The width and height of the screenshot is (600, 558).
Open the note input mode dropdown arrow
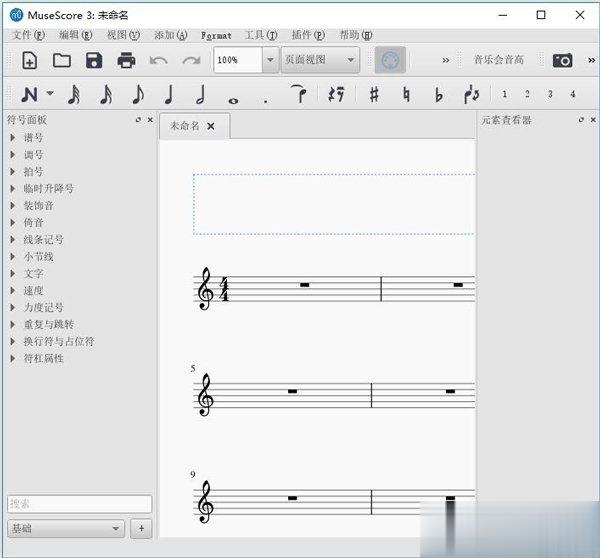coord(50,93)
